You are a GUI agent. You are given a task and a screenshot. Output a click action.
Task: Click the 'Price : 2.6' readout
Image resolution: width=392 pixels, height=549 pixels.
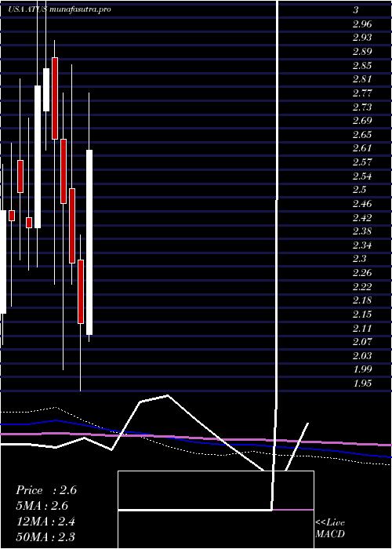(45, 490)
